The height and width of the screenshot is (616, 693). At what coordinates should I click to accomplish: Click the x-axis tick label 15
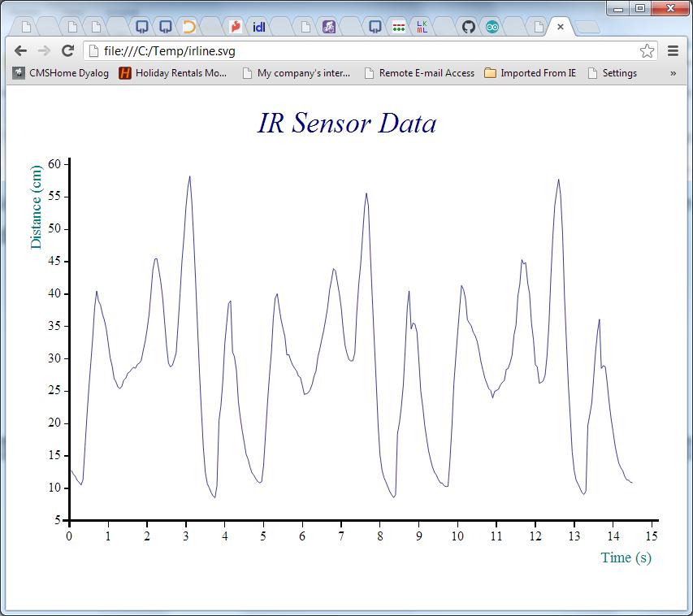tap(652, 536)
